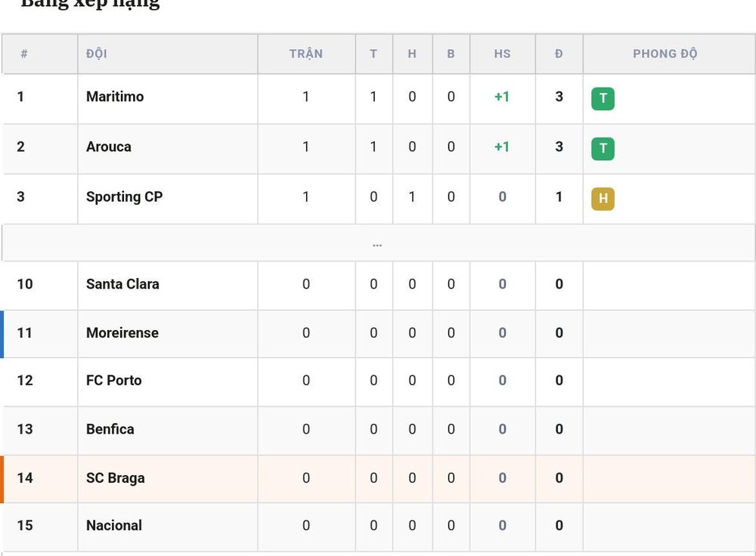Select the Santa Clara team name

point(122,284)
